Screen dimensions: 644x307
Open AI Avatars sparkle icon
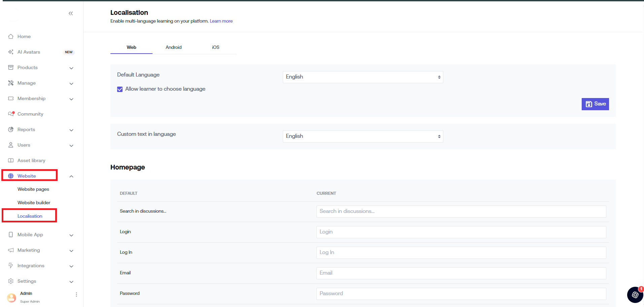pos(11,52)
